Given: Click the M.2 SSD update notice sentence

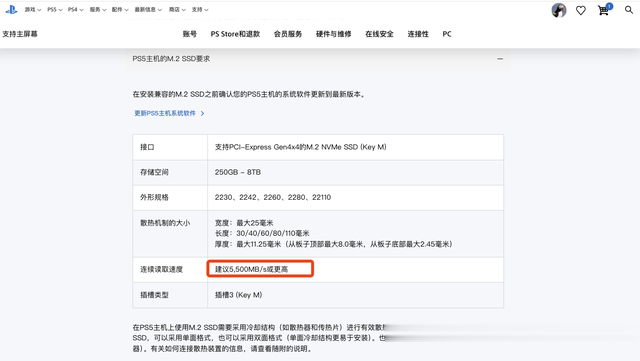Looking at the screenshot, I should (249, 94).
